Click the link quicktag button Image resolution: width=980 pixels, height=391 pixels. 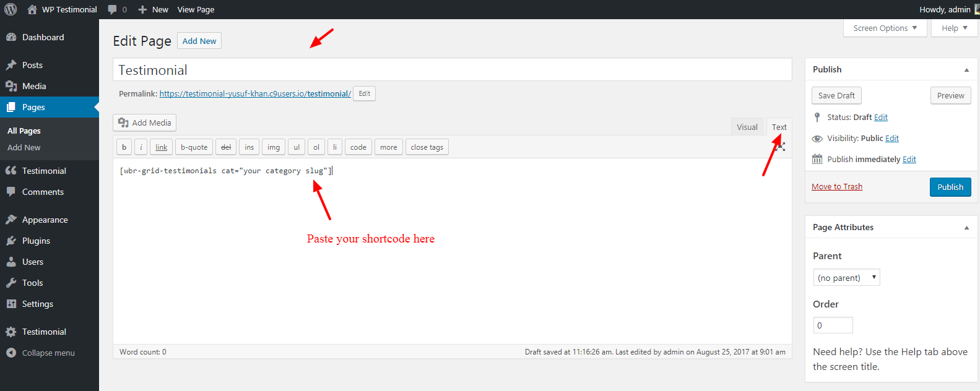click(162, 147)
